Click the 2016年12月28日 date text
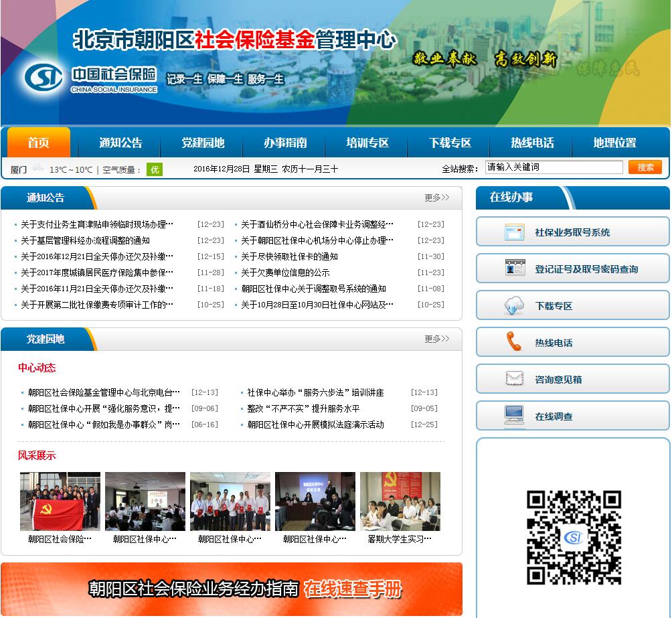This screenshot has height=618, width=672. 222,169
